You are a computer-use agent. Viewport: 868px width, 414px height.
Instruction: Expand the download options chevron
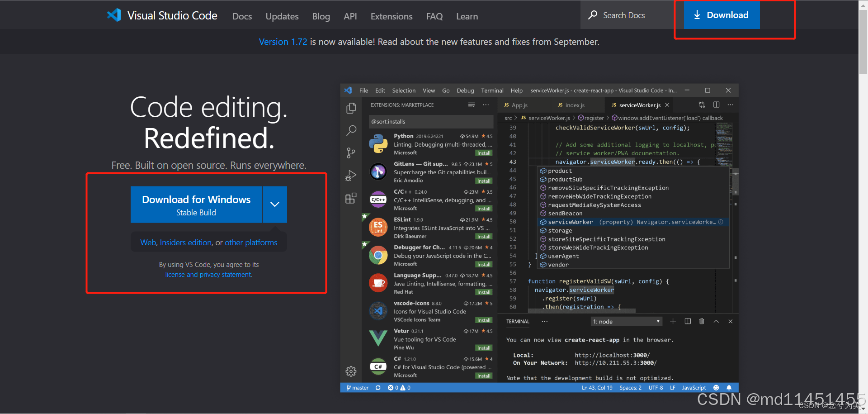coord(275,205)
